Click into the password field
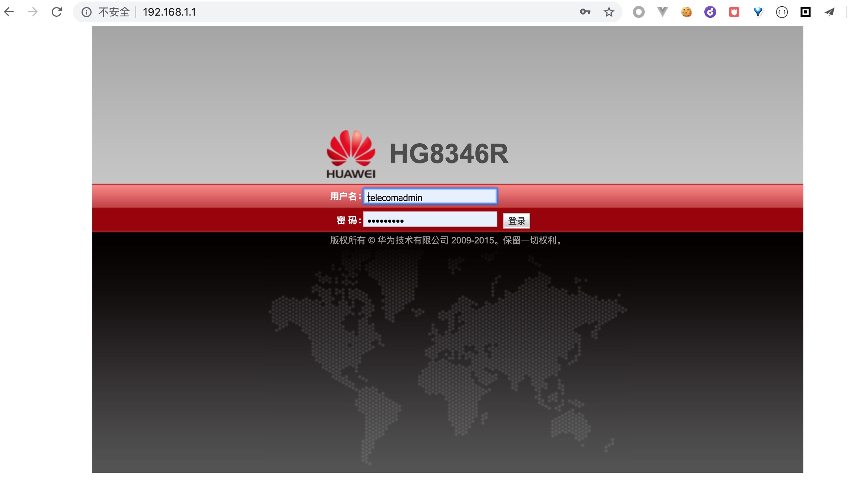This screenshot has width=854, height=504. (430, 220)
